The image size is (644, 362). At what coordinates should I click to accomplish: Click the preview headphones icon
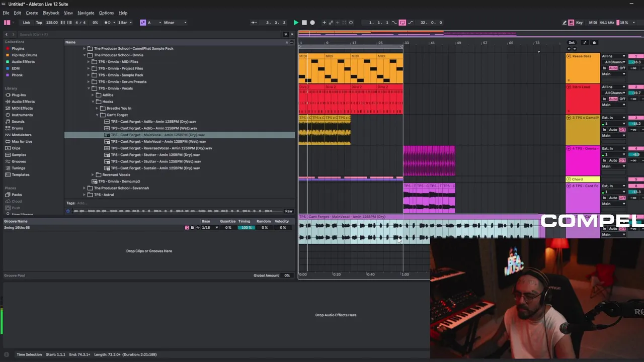coord(68,211)
